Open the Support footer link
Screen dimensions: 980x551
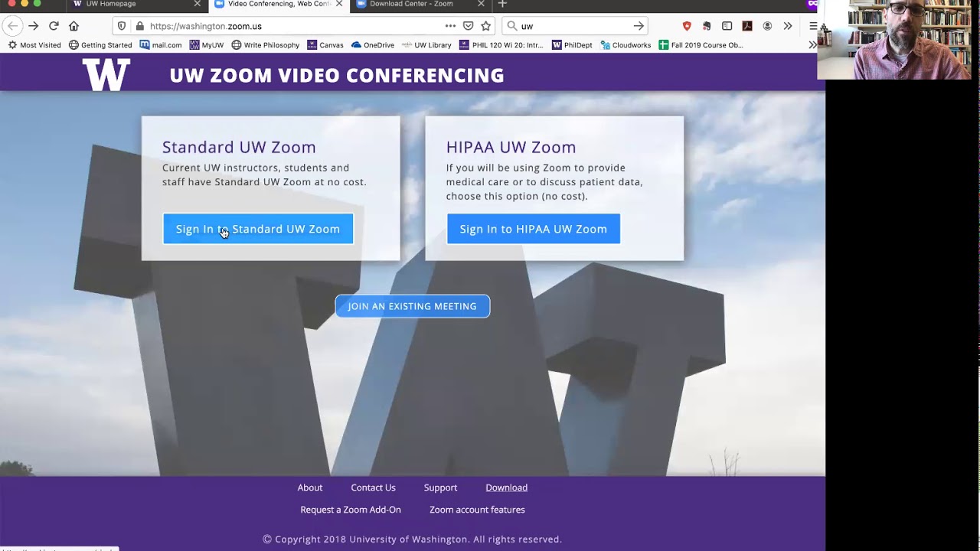(440, 487)
